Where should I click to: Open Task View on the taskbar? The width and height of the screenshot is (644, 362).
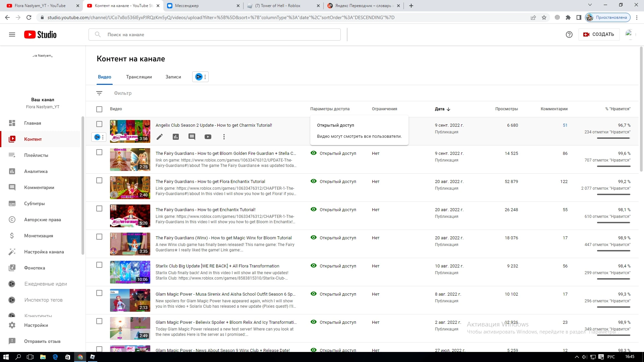coord(30,357)
